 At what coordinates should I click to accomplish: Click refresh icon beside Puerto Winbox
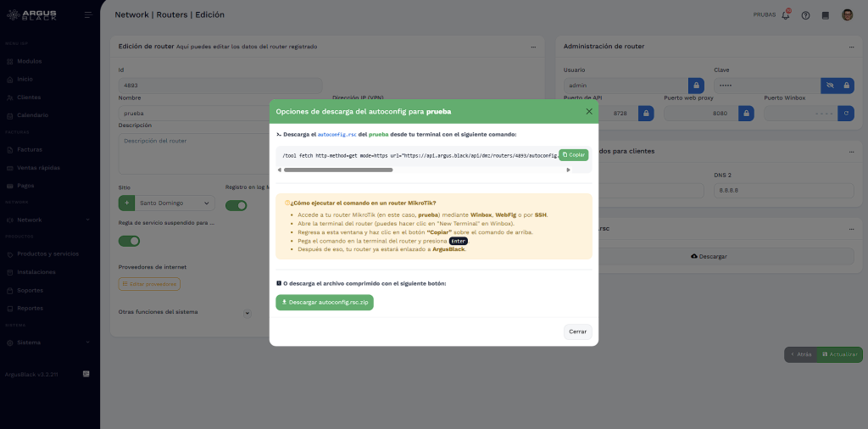pyautogui.click(x=847, y=114)
